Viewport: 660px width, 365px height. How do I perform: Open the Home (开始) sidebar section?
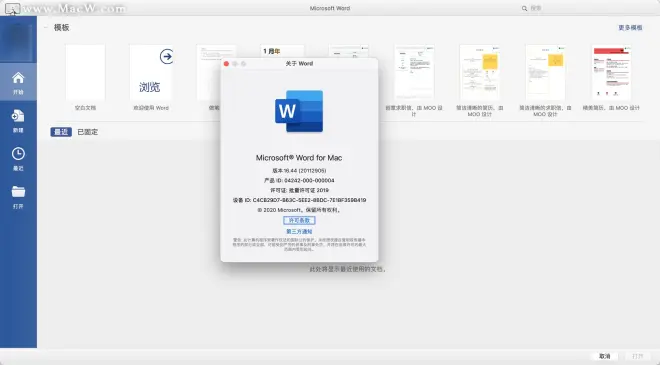tap(18, 82)
